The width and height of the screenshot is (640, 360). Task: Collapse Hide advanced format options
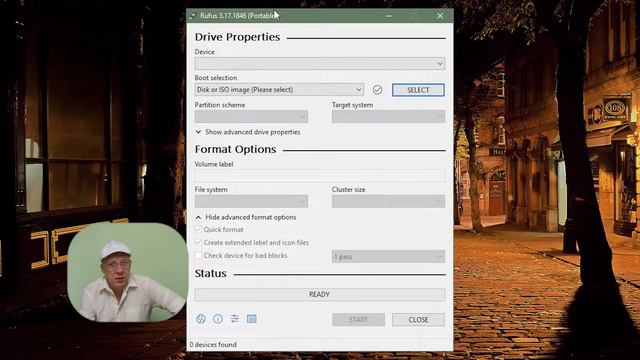[x=246, y=217]
